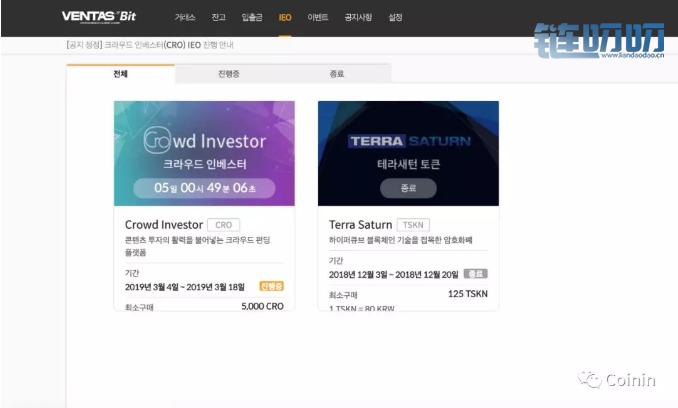This screenshot has height=408, width=678.
Task: Open the 입출금 menu item
Action: [x=252, y=17]
